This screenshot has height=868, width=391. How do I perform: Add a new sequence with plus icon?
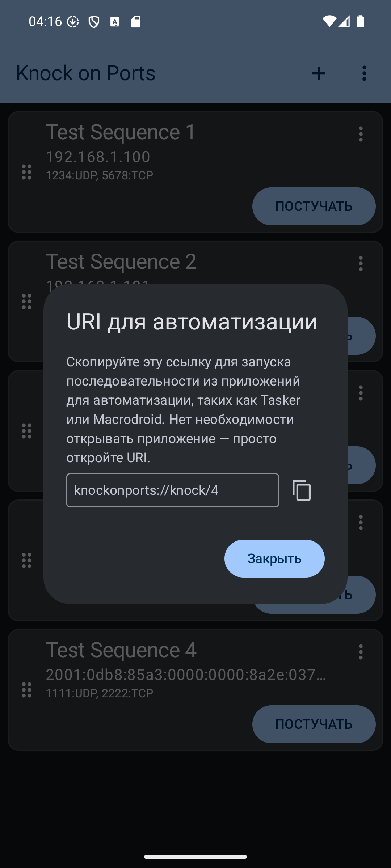click(319, 73)
